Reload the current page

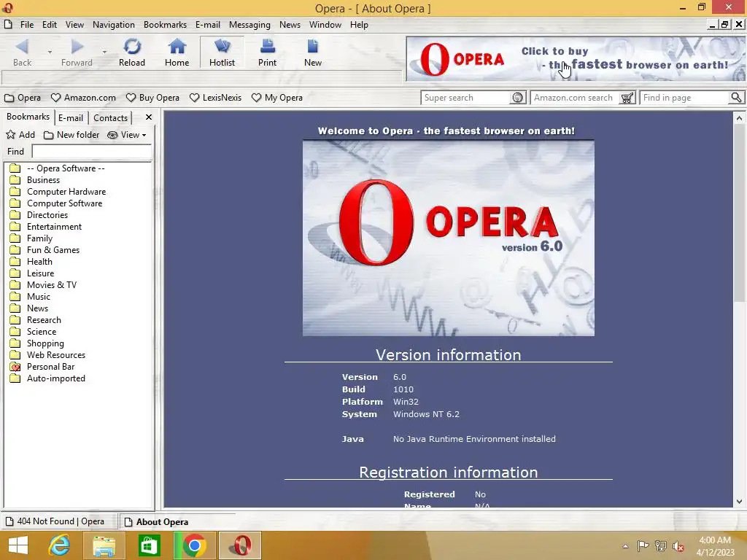click(x=132, y=52)
